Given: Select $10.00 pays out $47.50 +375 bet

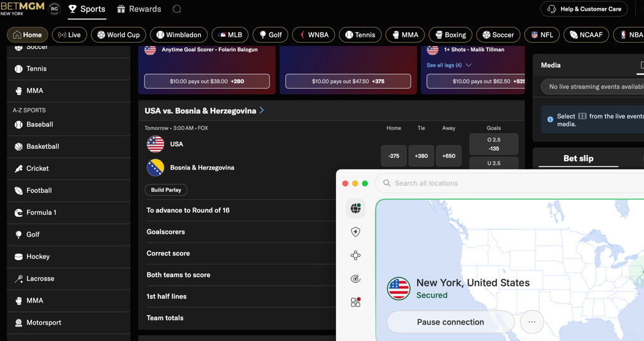Looking at the screenshot, I should tap(348, 81).
